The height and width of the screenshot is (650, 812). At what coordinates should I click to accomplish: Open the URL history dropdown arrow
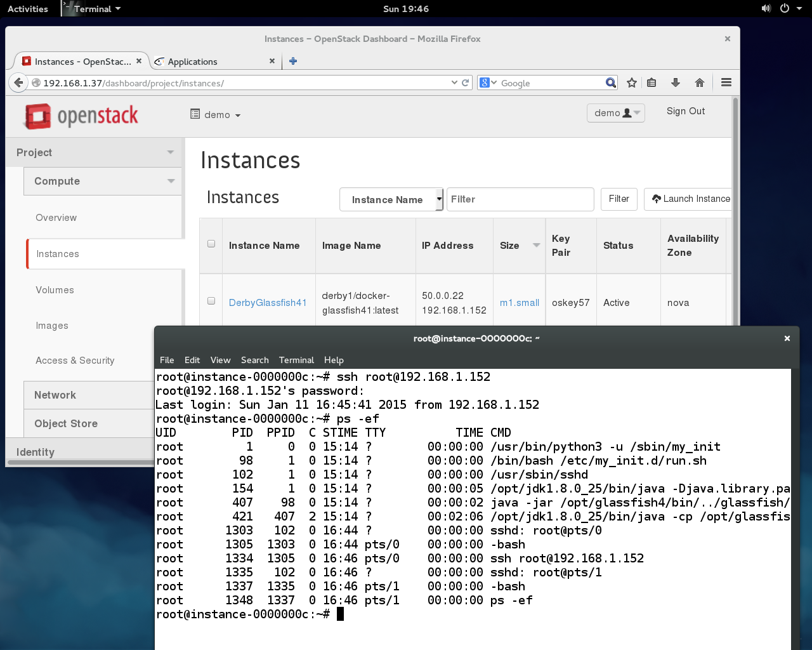pos(454,83)
